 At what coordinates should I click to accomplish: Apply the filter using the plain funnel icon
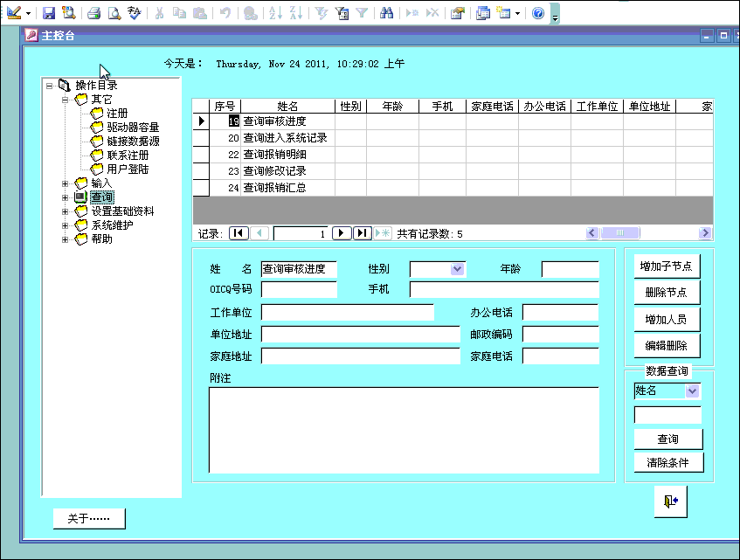click(x=362, y=13)
